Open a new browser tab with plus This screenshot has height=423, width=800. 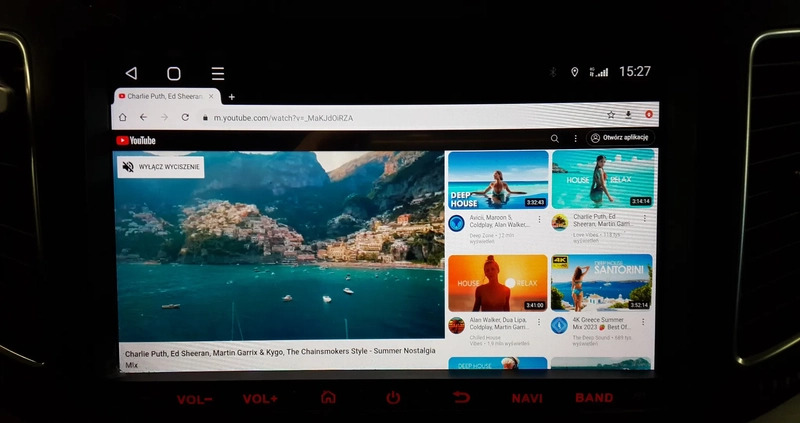(x=231, y=96)
